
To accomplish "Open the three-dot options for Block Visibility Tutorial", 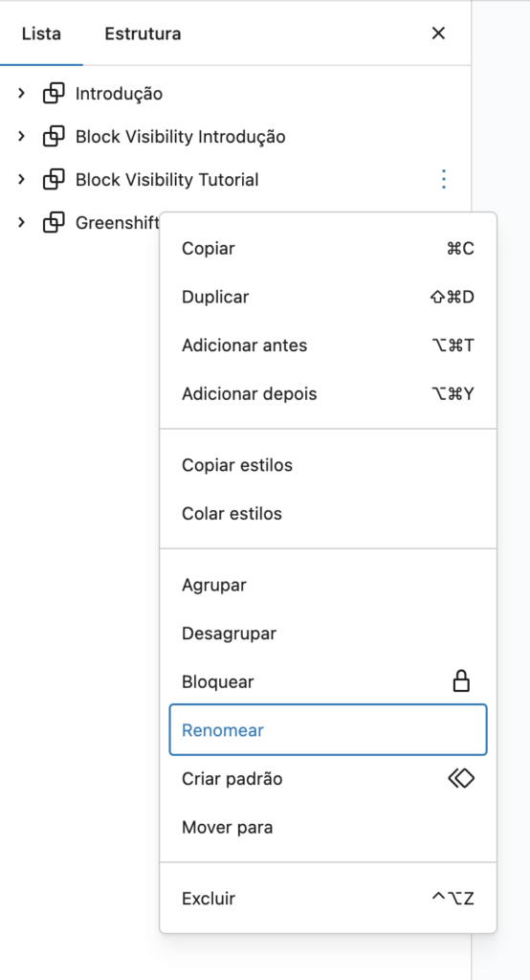I will (444, 179).
